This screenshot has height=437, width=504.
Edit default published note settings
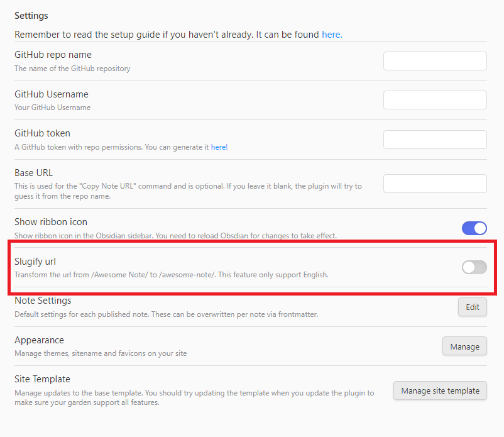point(472,307)
